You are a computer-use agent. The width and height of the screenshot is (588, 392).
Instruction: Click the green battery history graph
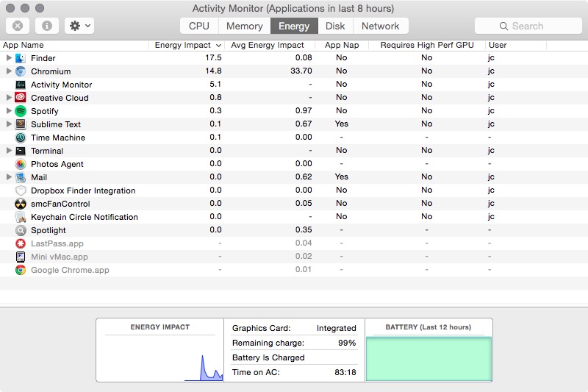(429, 358)
